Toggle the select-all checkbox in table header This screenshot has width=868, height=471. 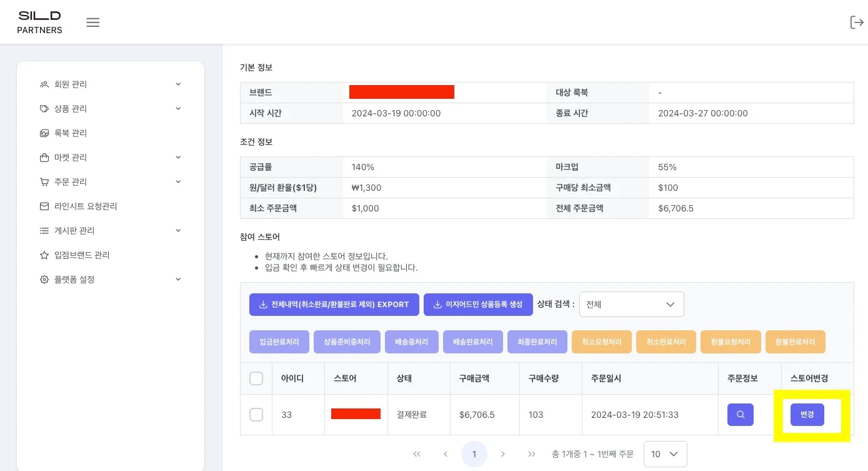pyautogui.click(x=256, y=378)
